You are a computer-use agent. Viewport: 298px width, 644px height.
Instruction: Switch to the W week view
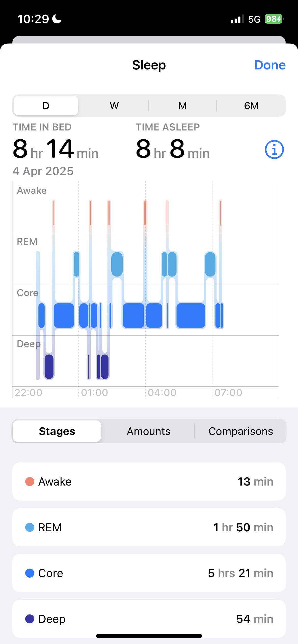tap(114, 106)
